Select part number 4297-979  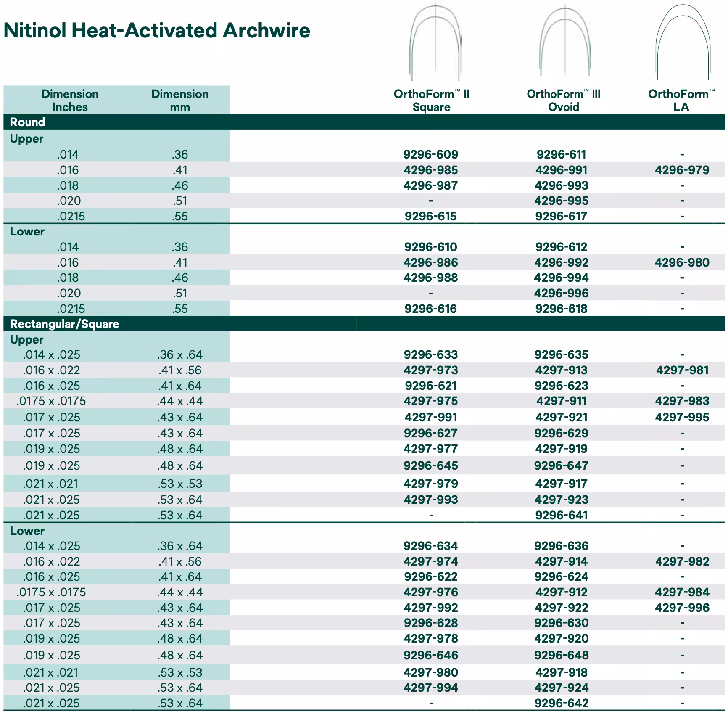(431, 484)
